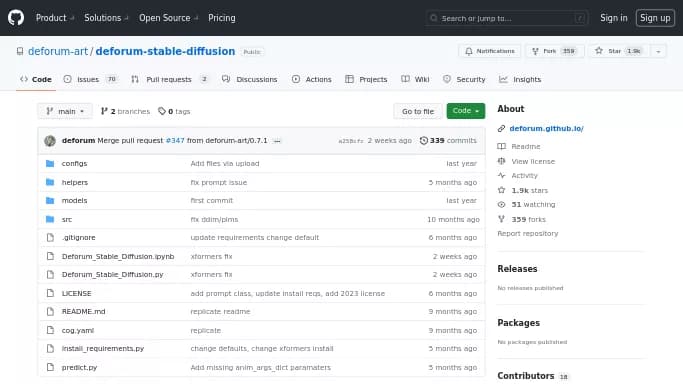The height and width of the screenshot is (384, 683).
Task: Star the repository
Action: tap(619, 51)
